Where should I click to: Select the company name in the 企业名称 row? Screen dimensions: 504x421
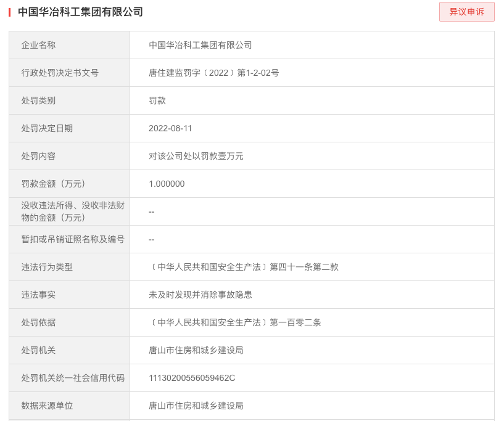pyautogui.click(x=200, y=45)
